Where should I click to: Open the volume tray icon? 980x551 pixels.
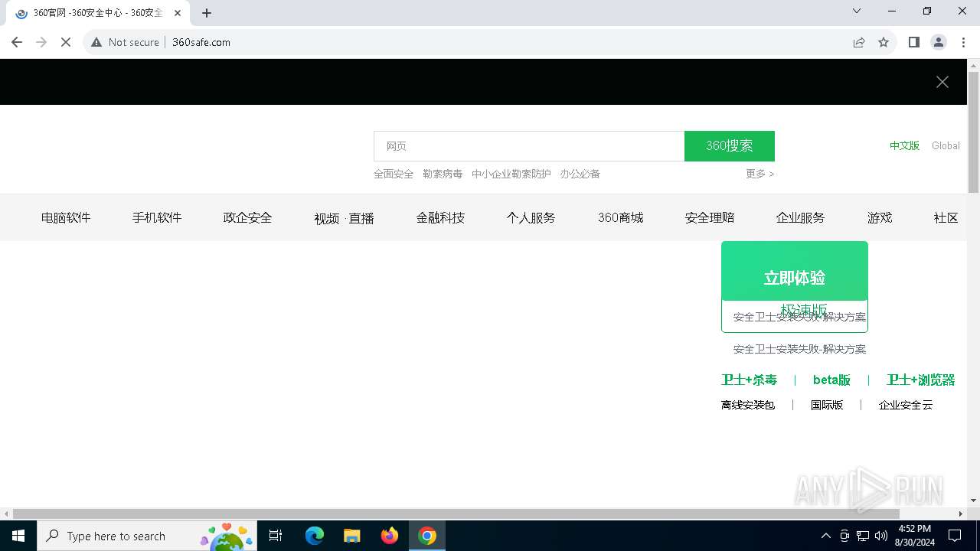881,536
